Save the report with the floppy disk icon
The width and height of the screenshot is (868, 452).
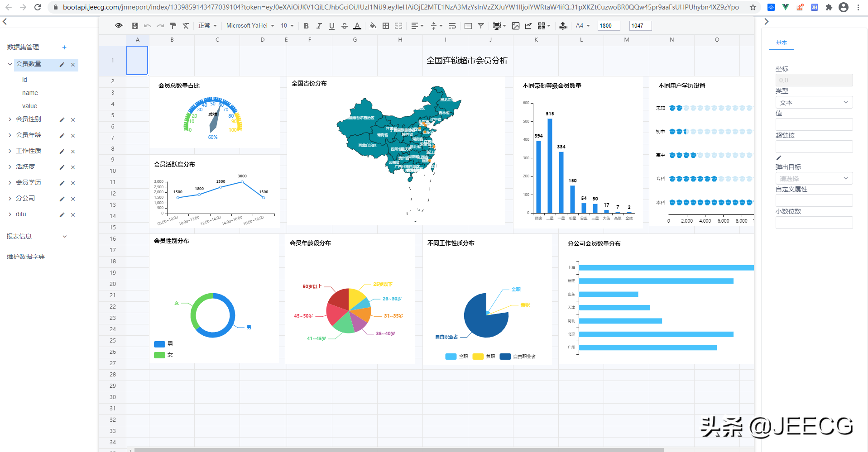[x=135, y=26]
